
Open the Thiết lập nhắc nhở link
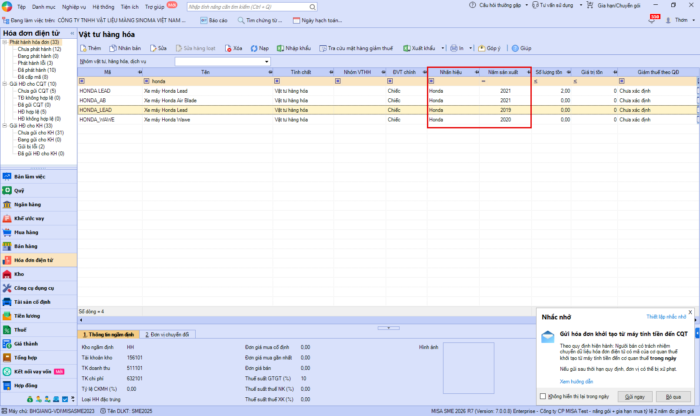click(666, 316)
